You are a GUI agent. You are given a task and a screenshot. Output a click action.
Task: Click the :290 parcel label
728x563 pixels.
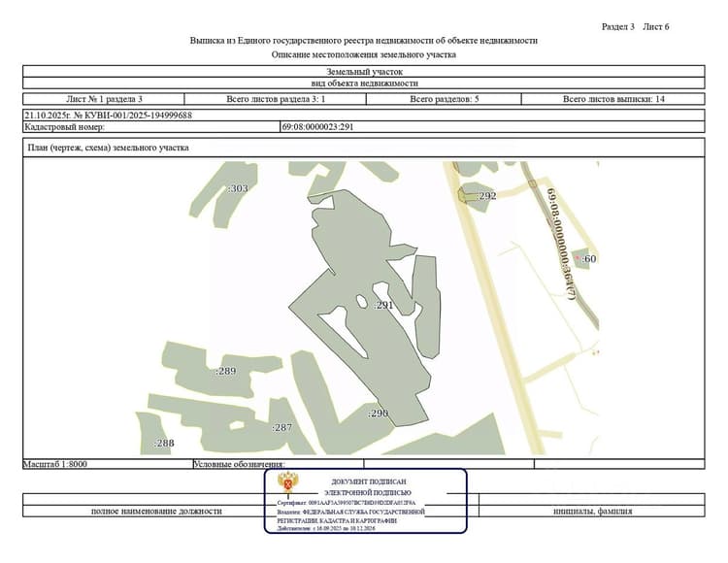coord(378,413)
